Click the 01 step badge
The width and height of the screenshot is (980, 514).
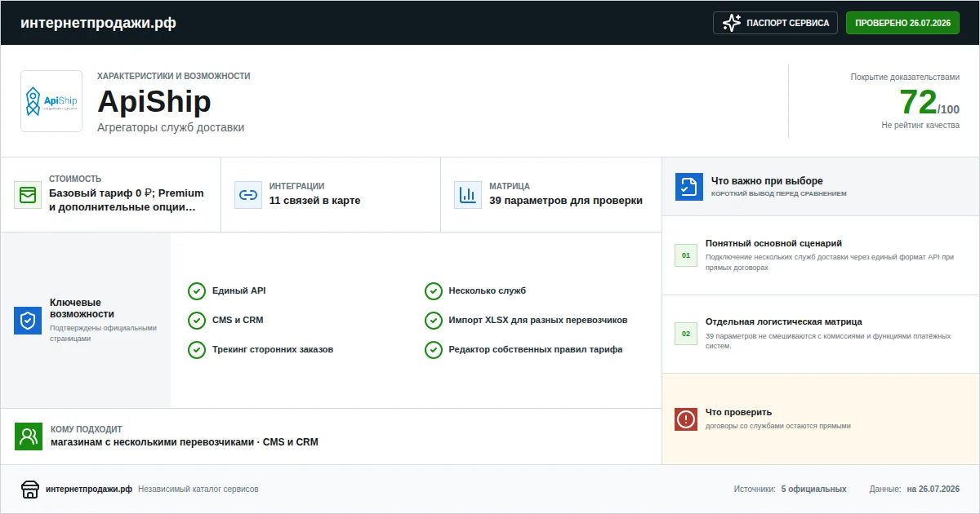click(686, 255)
